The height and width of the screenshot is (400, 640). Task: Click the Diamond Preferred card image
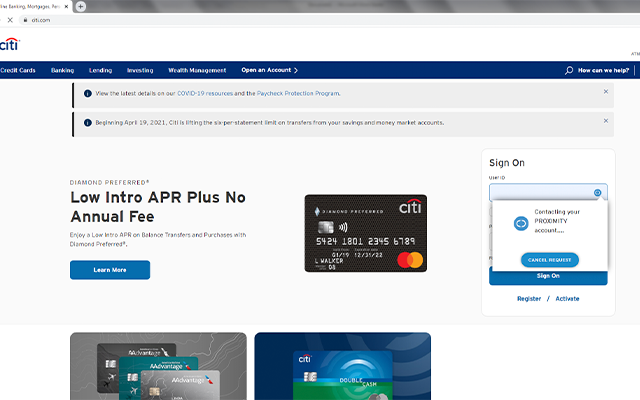point(366,233)
